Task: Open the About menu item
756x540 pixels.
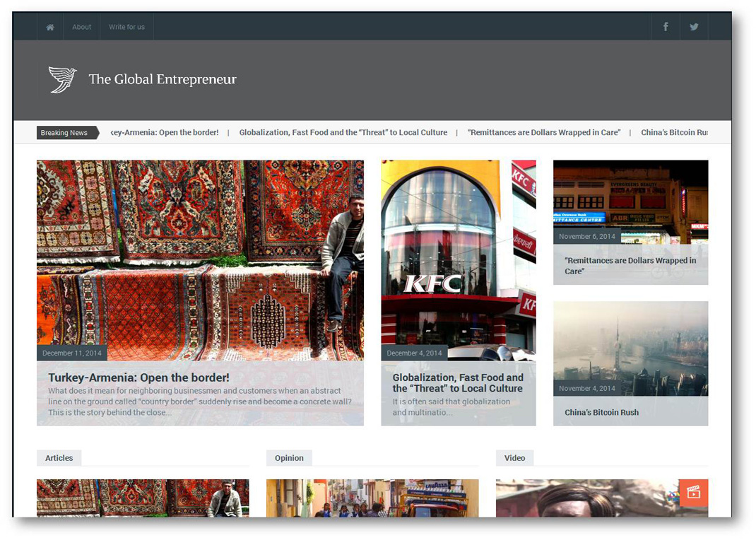Action: point(81,27)
